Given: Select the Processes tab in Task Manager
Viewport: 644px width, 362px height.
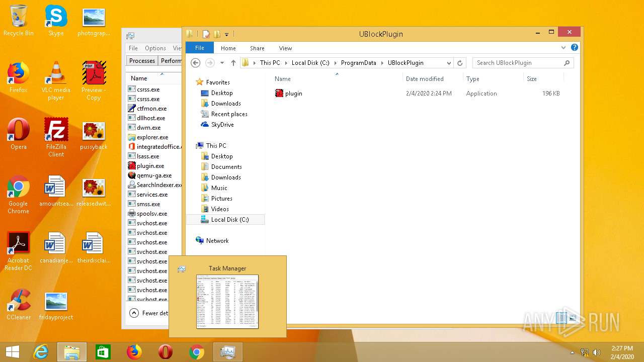Looking at the screenshot, I should (x=142, y=61).
